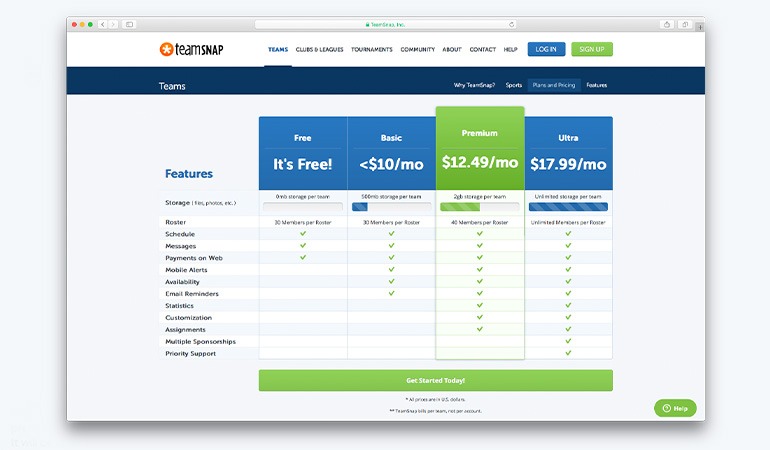Click the Sign Up button

[592, 49]
